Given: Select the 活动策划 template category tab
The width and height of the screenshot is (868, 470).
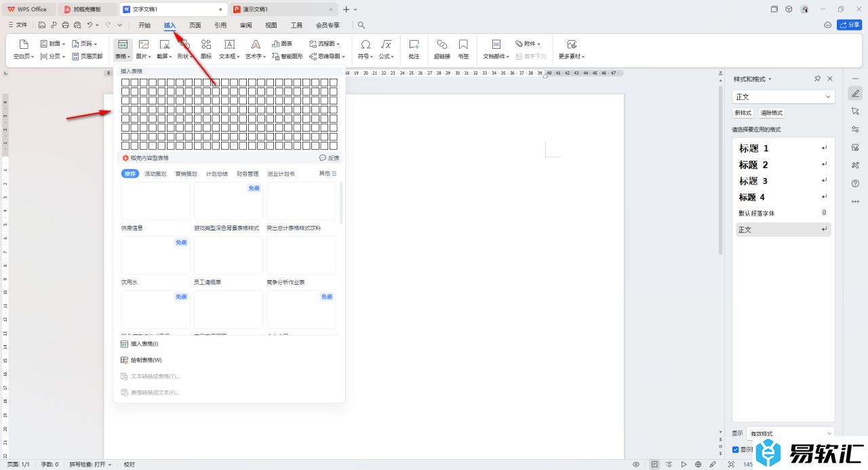Looking at the screenshot, I should [155, 174].
